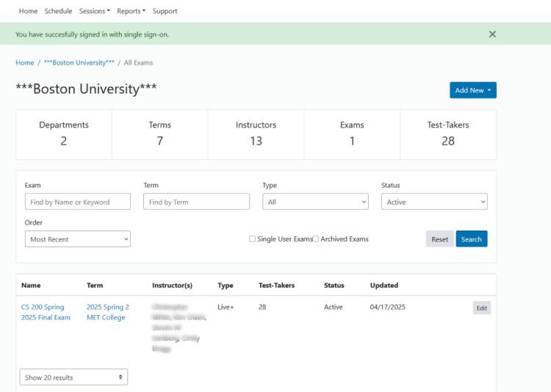Go to the Schedule page
The image size is (551, 392).
58,11
